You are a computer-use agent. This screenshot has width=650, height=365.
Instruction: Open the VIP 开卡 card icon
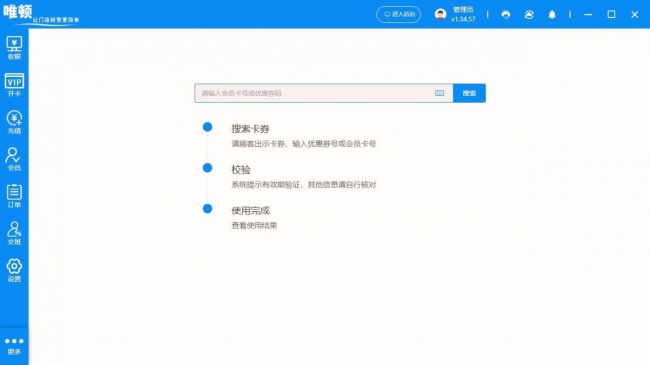point(14,85)
